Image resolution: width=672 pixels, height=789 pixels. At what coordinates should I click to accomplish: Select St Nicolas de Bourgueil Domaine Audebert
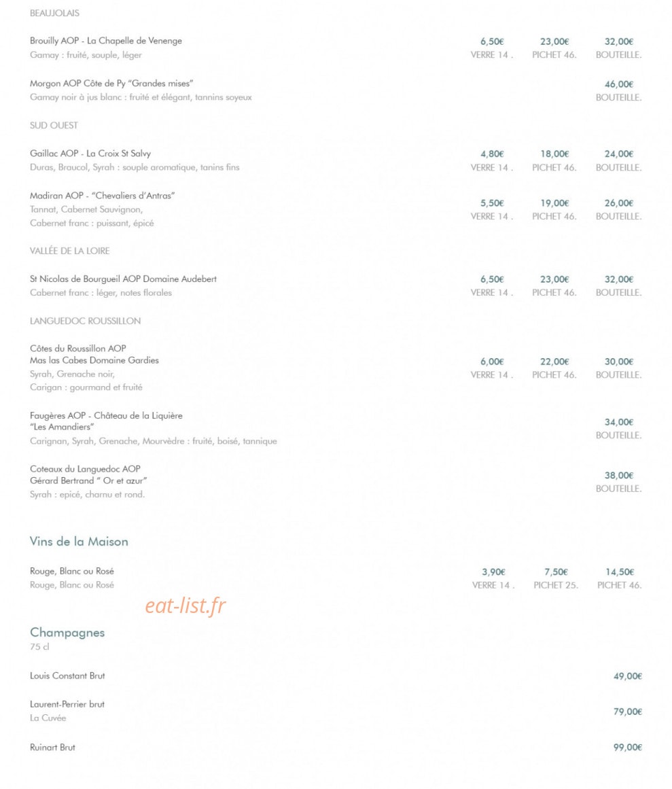[x=123, y=279]
